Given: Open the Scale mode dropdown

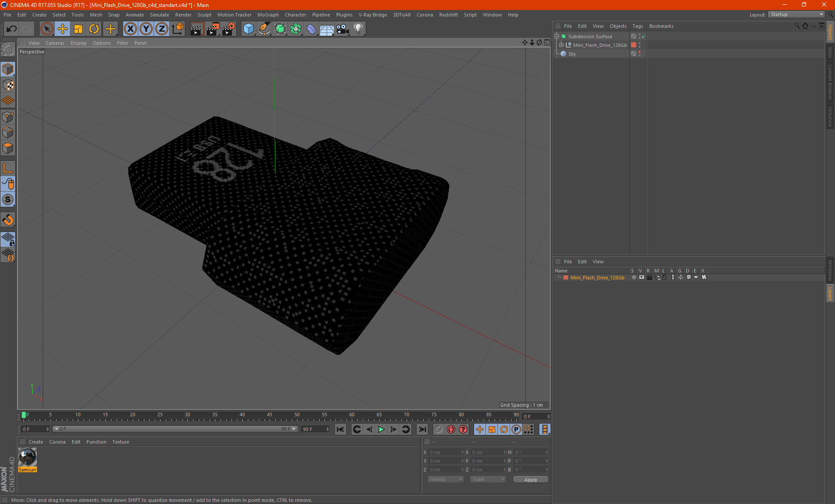Looking at the screenshot, I should coord(488,479).
